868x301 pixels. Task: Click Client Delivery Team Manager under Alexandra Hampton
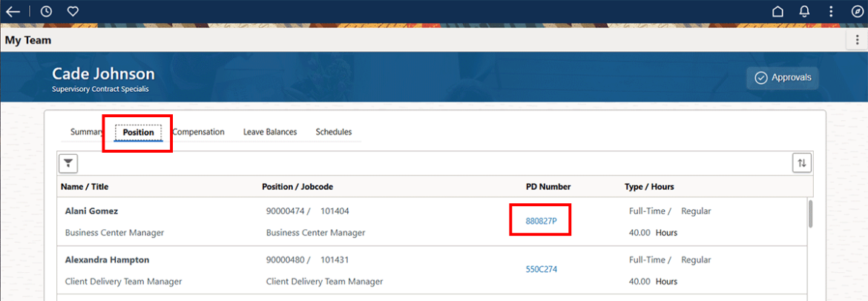[123, 282]
